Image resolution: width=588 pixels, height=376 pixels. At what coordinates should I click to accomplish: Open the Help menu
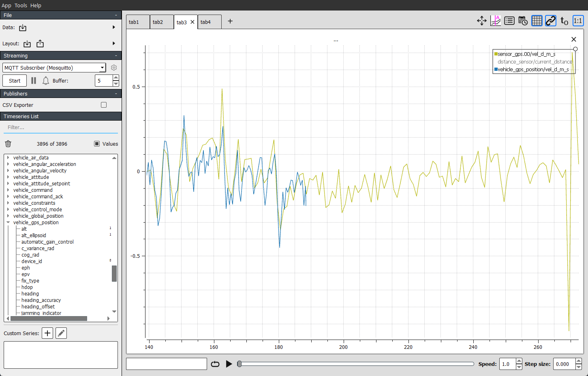36,5
